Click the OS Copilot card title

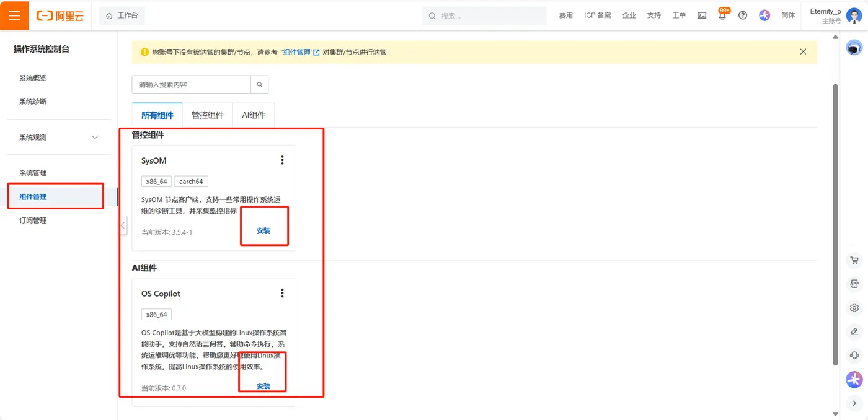[x=161, y=294]
